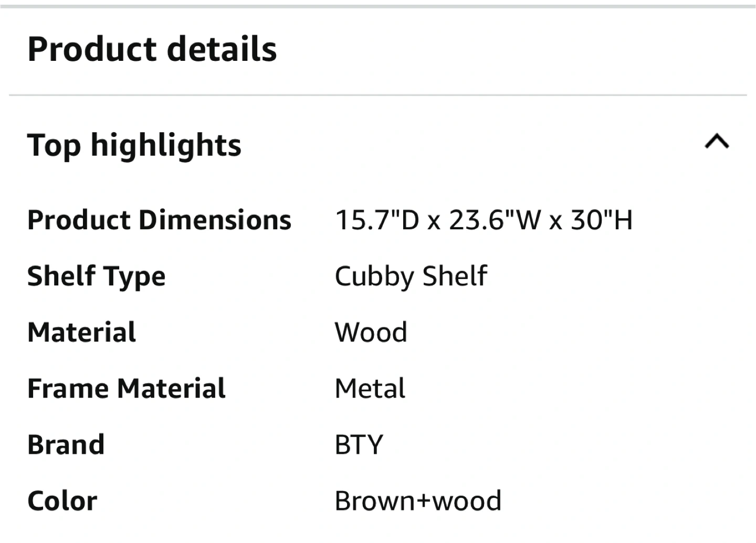Click the Brown+wood color value
This screenshot has height=543, width=756.
pyautogui.click(x=418, y=501)
